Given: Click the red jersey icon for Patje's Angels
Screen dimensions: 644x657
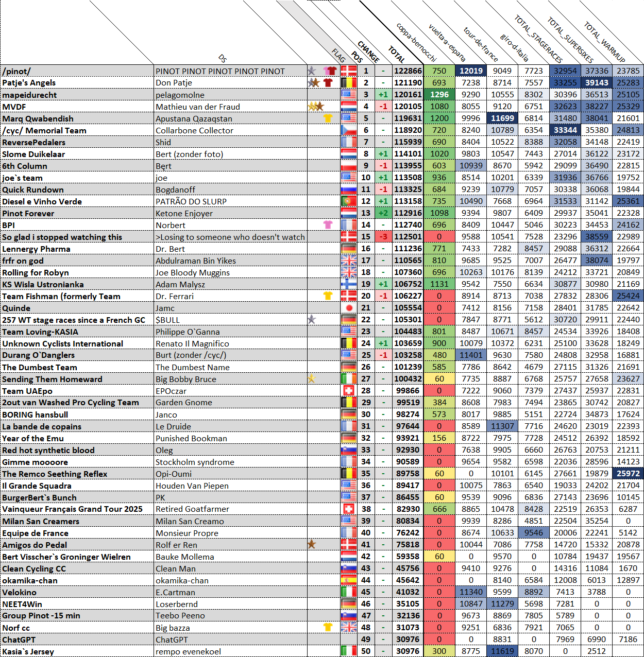Looking at the screenshot, I should [x=328, y=83].
